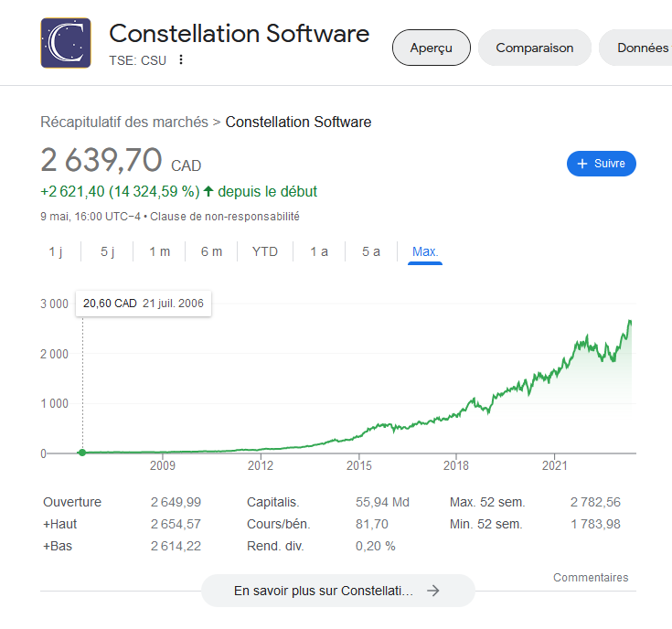Select the YTD chart range

click(265, 251)
